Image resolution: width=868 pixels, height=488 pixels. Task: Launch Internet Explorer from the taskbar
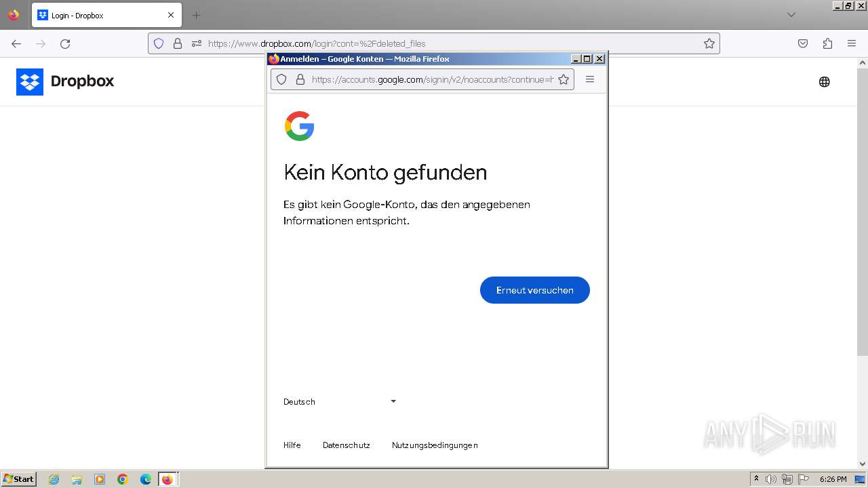click(x=54, y=479)
